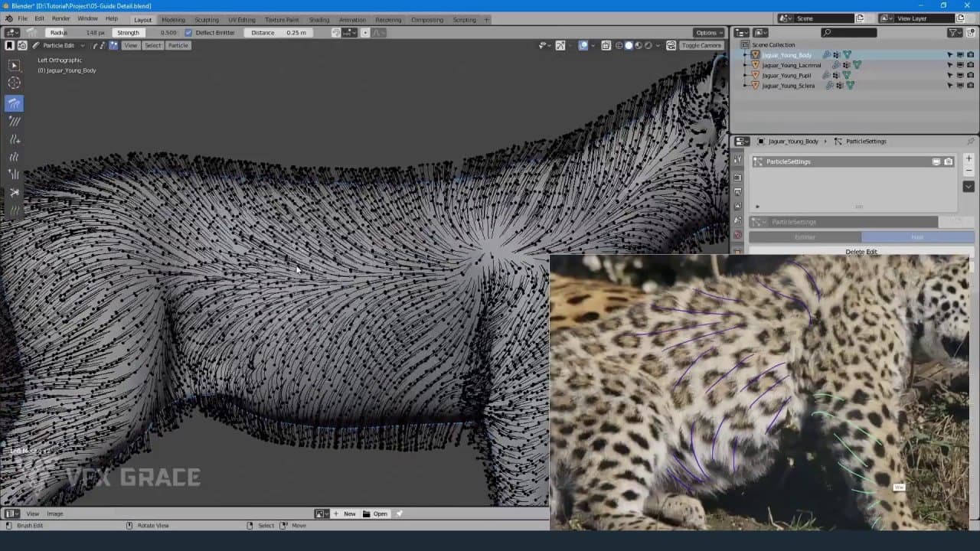Pin the properties editor context
The width and height of the screenshot is (980, 551).
coord(971,142)
